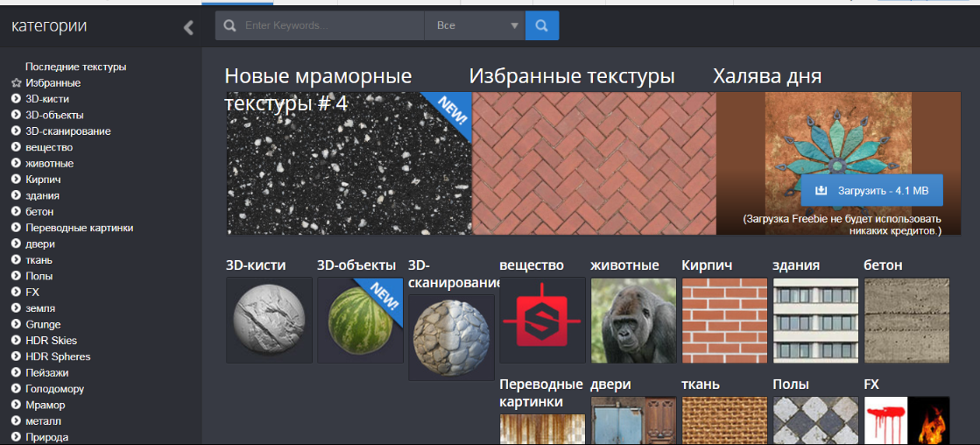
Task: Expand the здания sidebar arrow
Action: [17, 195]
